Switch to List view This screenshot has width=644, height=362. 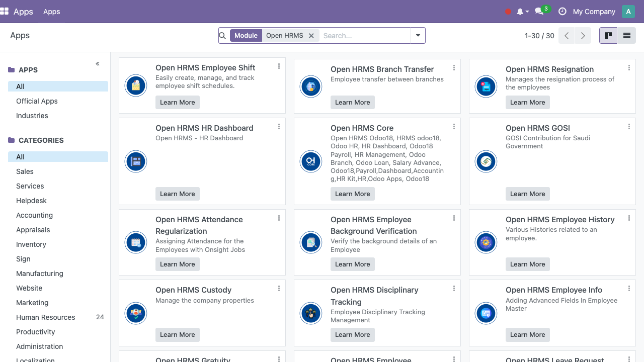pos(627,36)
